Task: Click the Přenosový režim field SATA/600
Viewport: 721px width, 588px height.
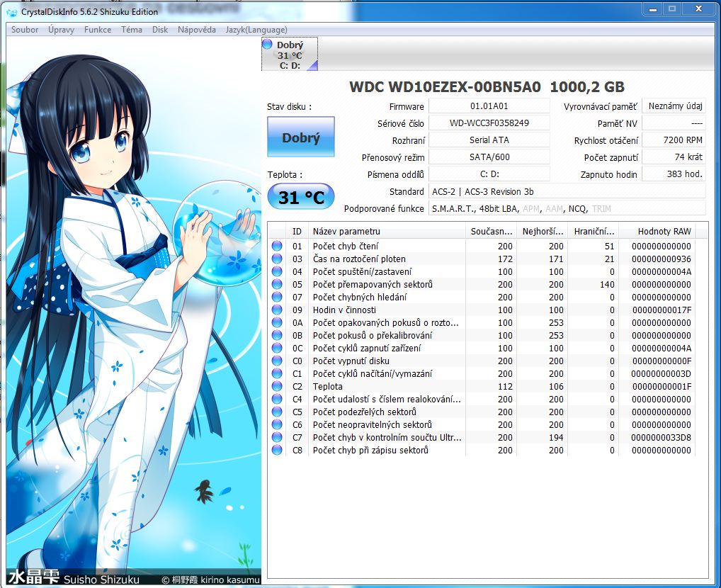Action: [x=489, y=157]
